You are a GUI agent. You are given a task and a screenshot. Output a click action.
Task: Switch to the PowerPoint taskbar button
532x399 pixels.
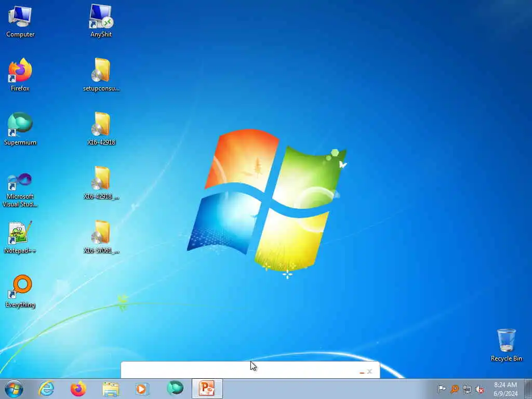click(x=207, y=389)
